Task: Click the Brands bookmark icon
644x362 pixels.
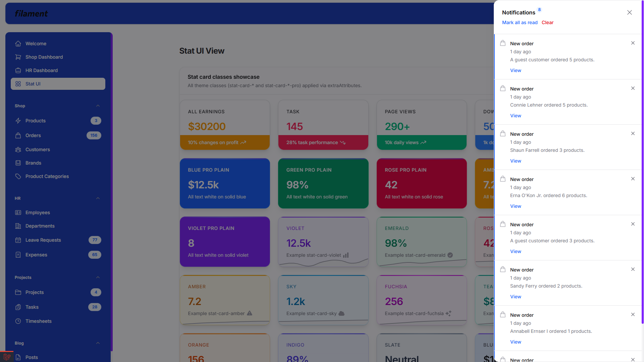Action: (x=18, y=163)
